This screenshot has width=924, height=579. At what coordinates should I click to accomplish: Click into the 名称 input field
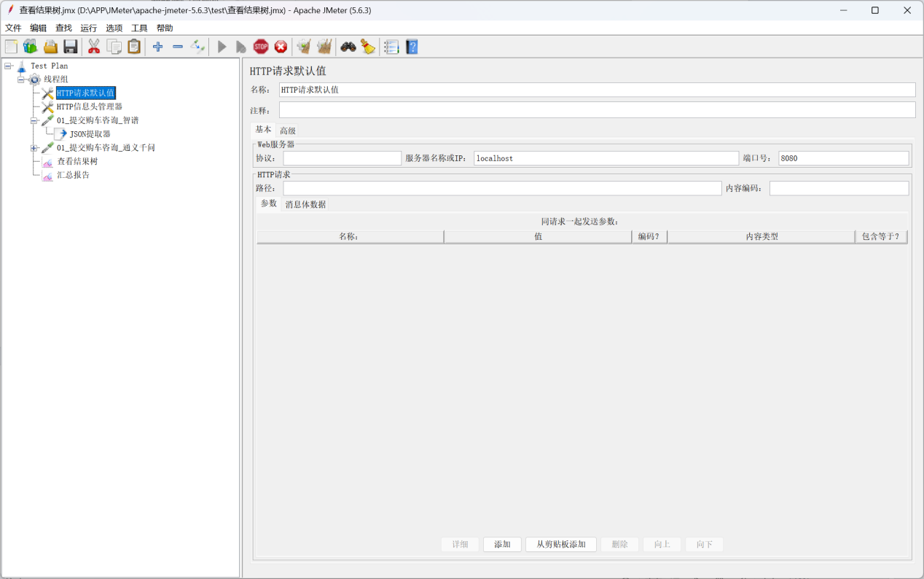(x=597, y=90)
